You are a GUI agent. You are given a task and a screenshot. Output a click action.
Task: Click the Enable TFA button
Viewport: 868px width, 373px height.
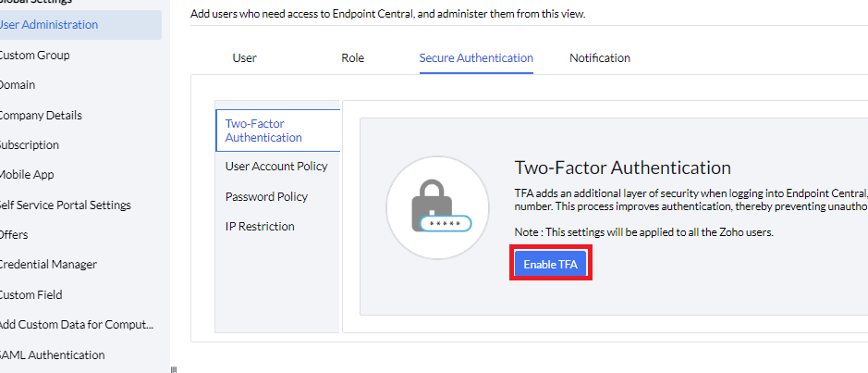[550, 264]
